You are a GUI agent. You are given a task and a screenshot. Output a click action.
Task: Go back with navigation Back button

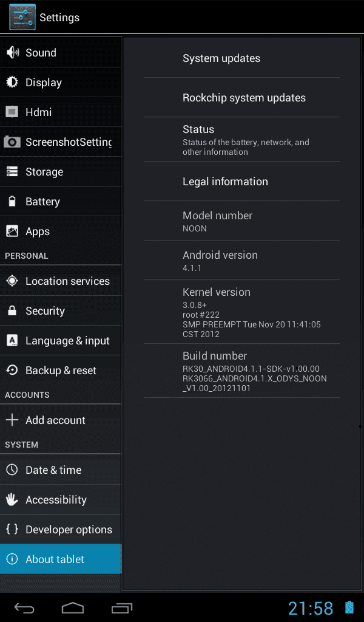(x=24, y=607)
